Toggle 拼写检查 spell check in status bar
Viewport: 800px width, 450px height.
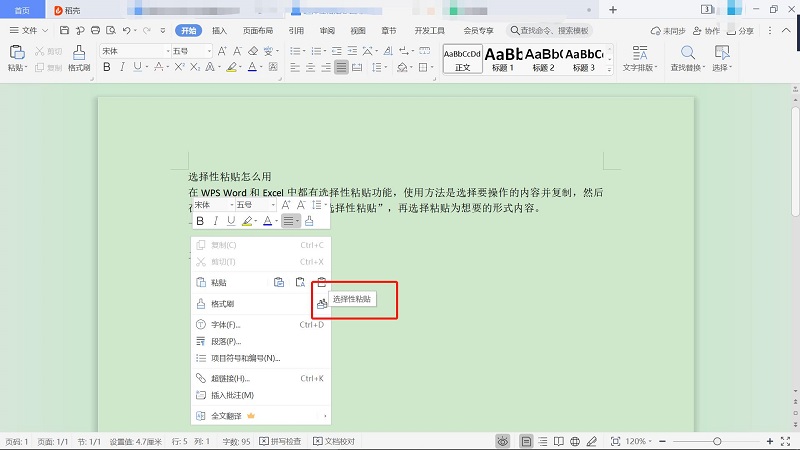pos(281,441)
